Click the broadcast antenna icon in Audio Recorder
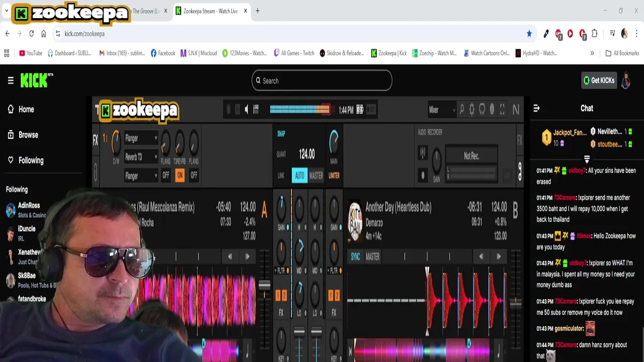The width and height of the screenshot is (644, 362). [x=423, y=152]
